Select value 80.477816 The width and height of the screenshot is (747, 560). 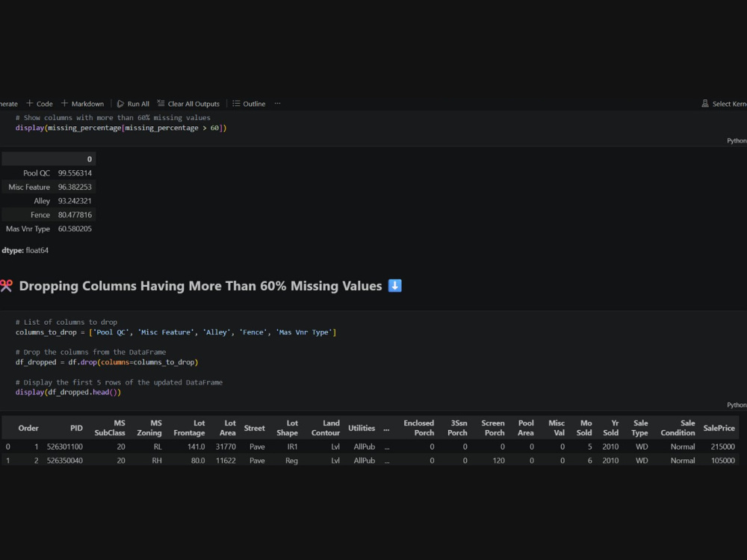[75, 215]
